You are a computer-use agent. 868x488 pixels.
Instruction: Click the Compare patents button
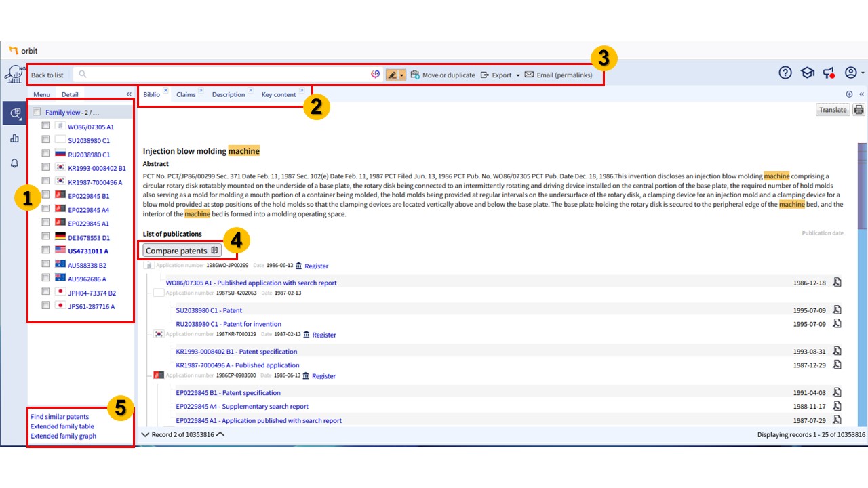tap(182, 251)
